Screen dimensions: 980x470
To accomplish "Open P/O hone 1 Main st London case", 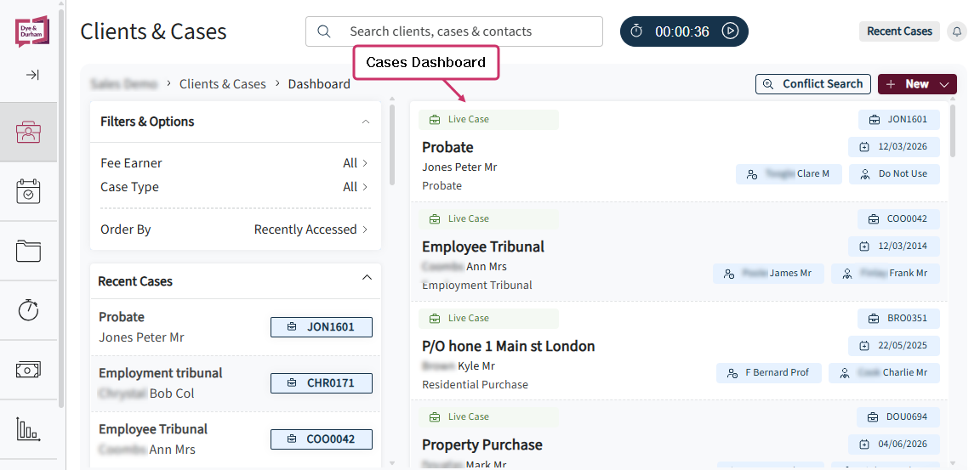I will tap(508, 346).
